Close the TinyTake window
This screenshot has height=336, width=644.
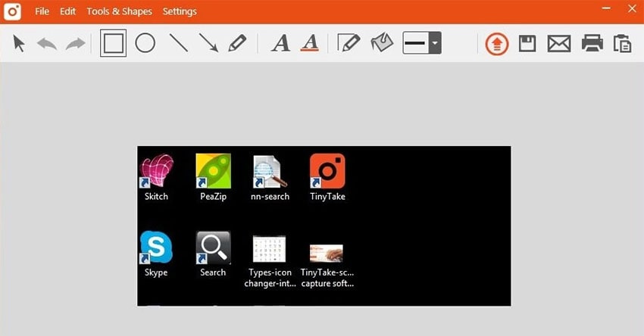click(632, 8)
